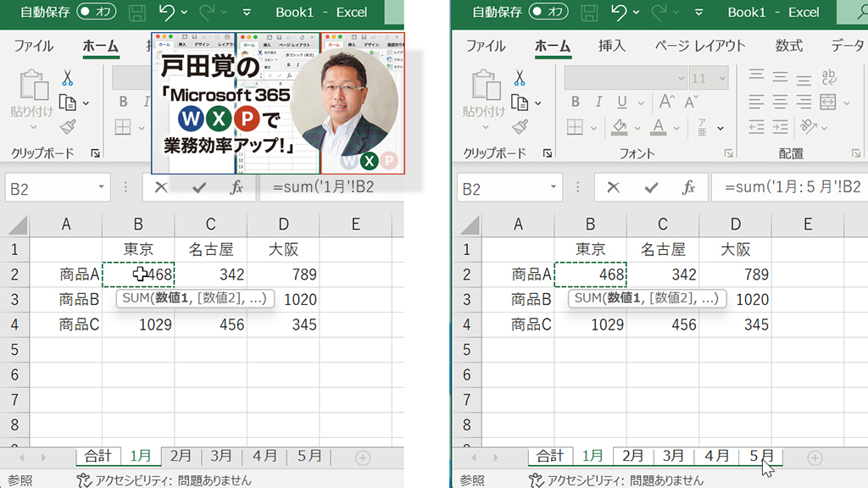Click Copy icon in right window
Screen dimensions: 868x488
(x=520, y=103)
